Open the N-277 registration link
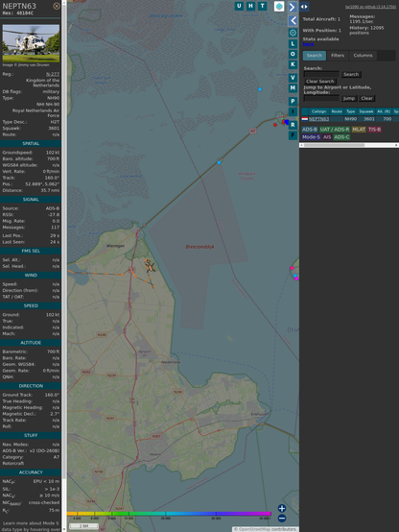This screenshot has height=532, width=399. (53, 74)
